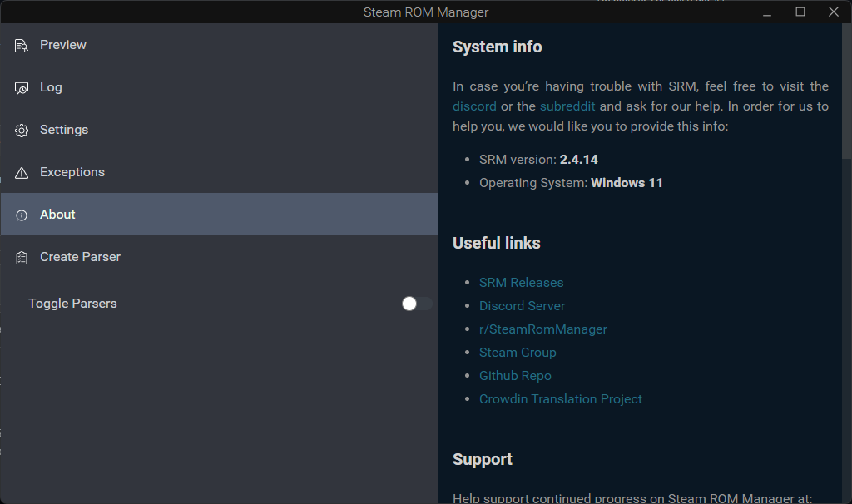Select the About chat-bubble icon
This screenshot has width=852, height=504.
tap(21, 215)
